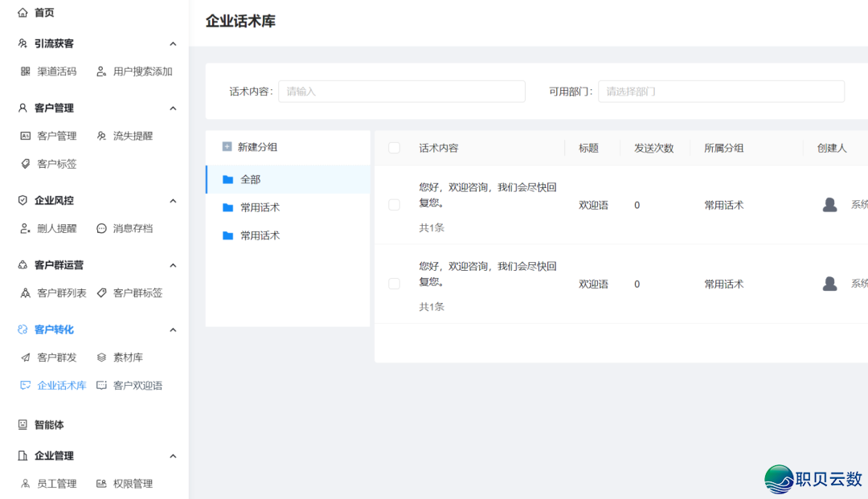Screen dimensions: 868x499
Task: Click the 客户群发 mass-message icon
Action: [x=26, y=357]
